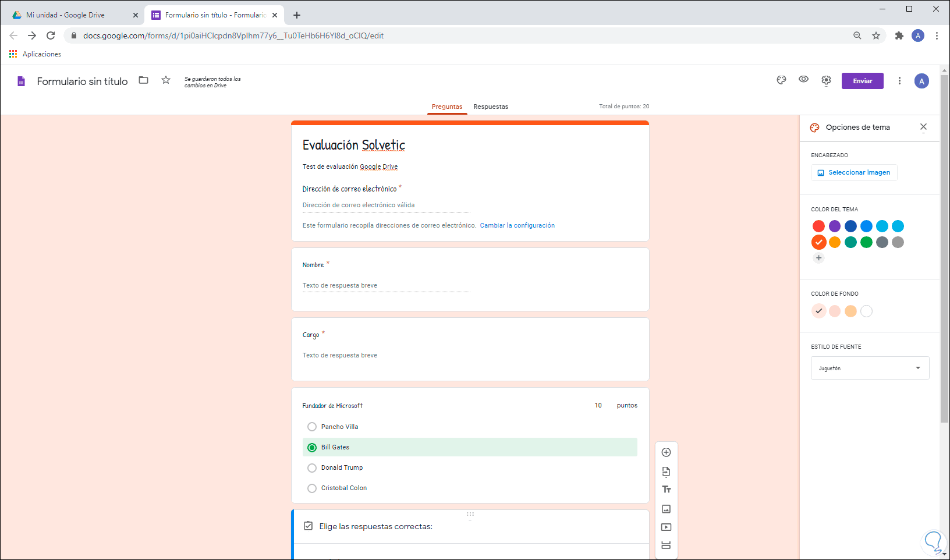Click the Nombre short answer text field

pyautogui.click(x=386, y=285)
